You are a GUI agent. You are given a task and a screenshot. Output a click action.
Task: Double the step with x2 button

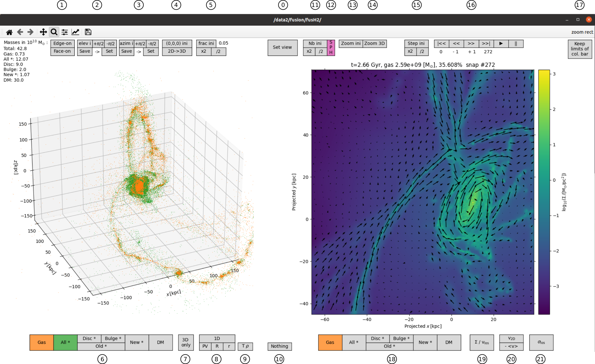tap(411, 51)
